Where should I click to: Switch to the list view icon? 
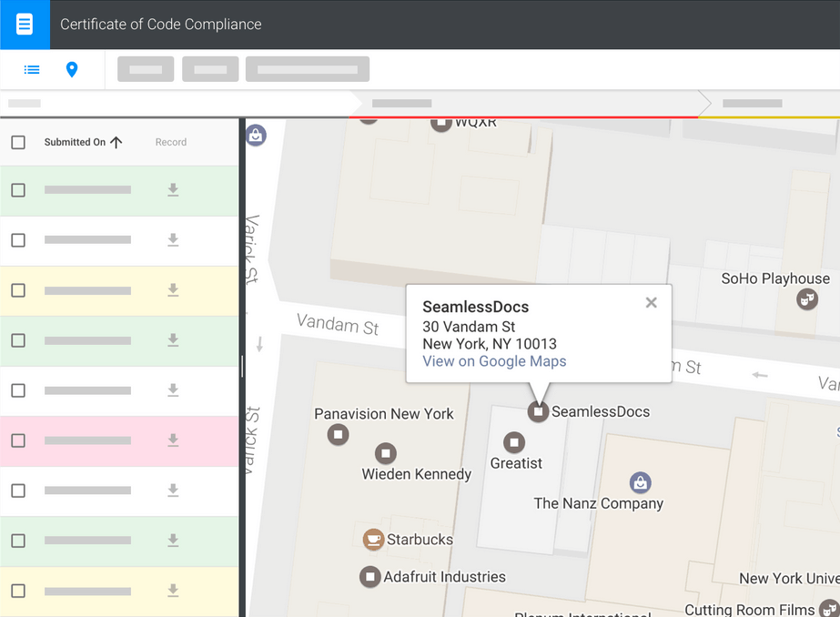point(32,70)
